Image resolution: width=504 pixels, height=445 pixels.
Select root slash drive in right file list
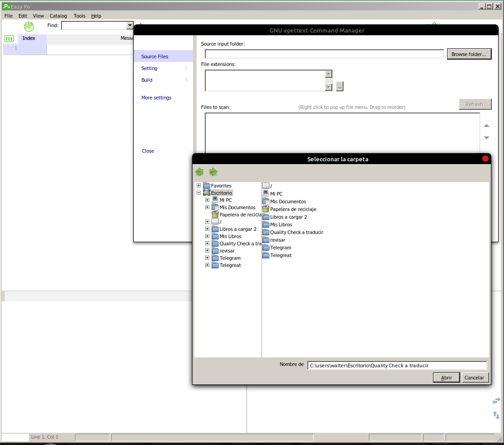[267, 186]
